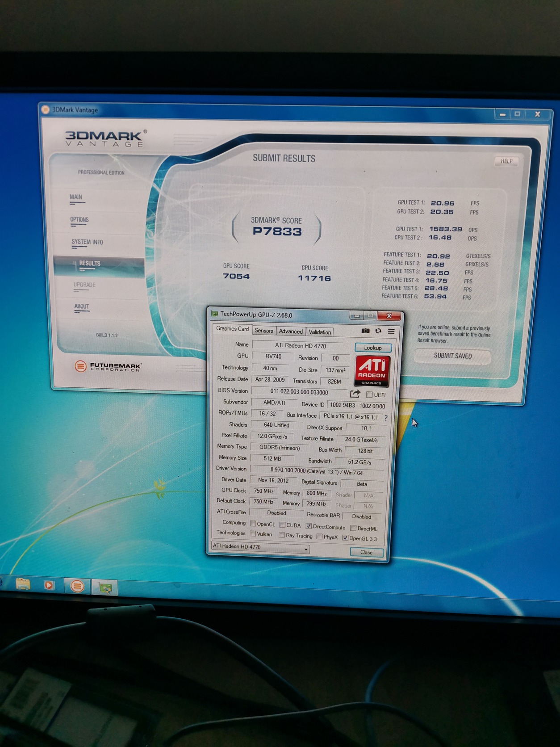Click the Driver Date Nov 16, 2012
Viewport: 560px width, 747px height.
(x=273, y=480)
